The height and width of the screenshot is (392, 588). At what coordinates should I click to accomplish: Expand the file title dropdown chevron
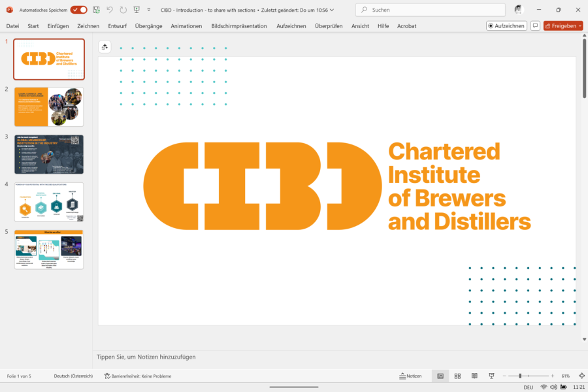332,10
